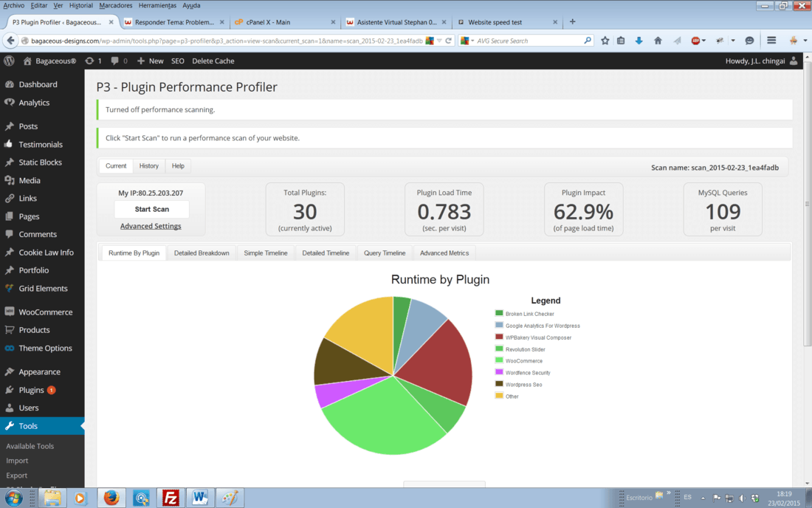Viewport: 812px width, 508px height.
Task: Click the search magnifier in AVG search box
Action: (588, 41)
